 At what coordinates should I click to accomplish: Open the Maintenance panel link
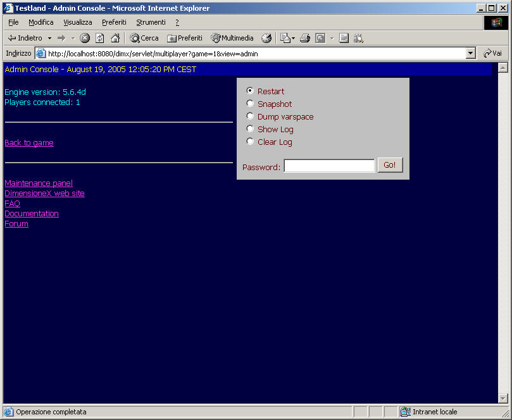[x=39, y=183]
